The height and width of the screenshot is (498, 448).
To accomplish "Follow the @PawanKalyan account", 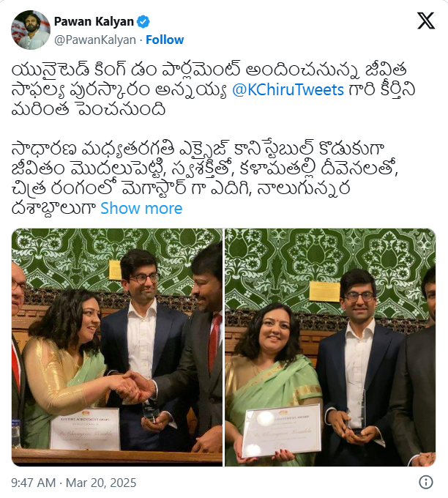I will (165, 40).
